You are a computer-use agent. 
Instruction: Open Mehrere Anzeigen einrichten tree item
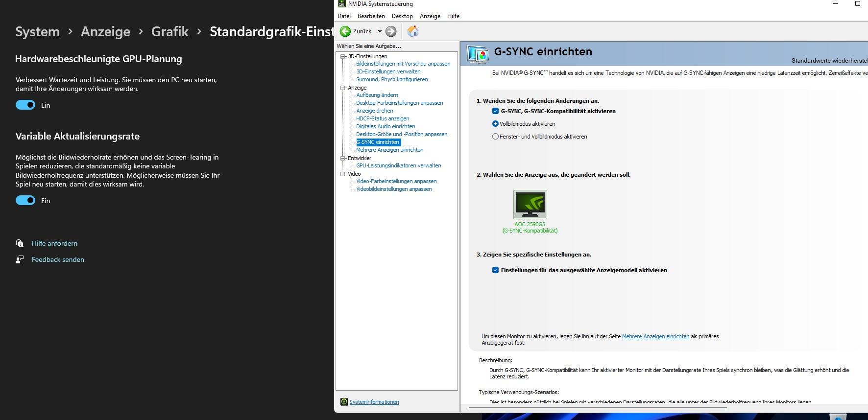pyautogui.click(x=390, y=150)
